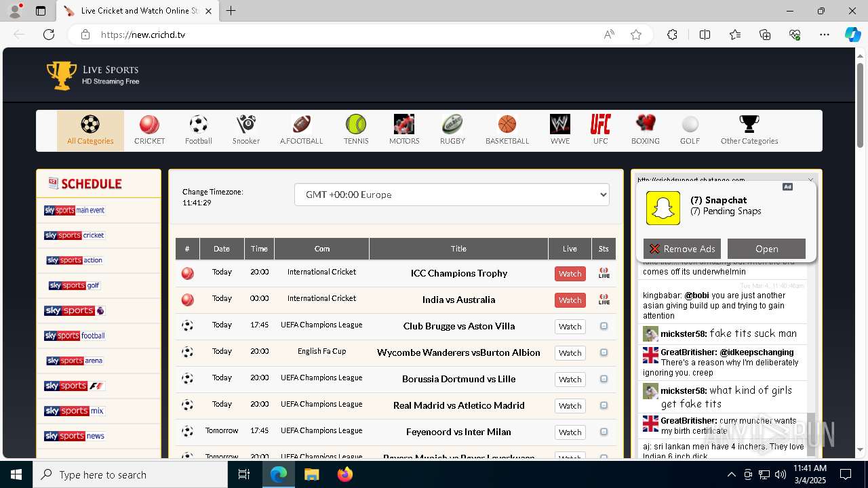This screenshot has width=868, height=488.
Task: Toggle split screen view in Edge
Action: pos(705,35)
